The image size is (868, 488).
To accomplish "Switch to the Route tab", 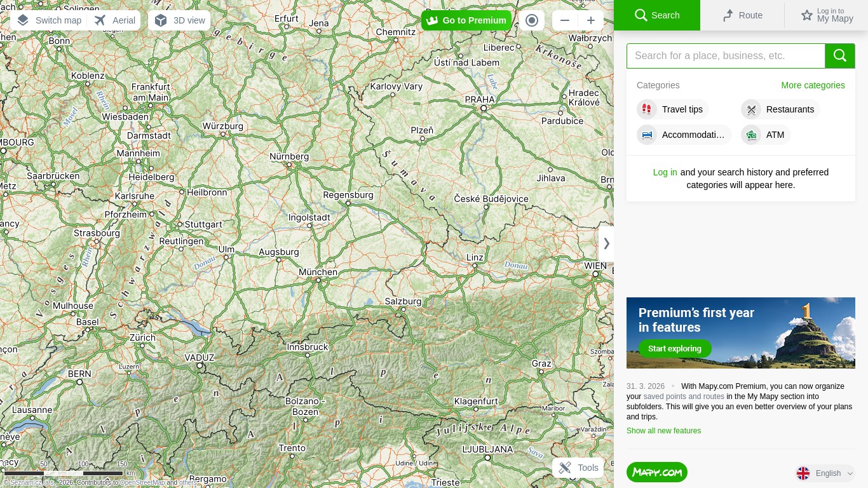I will 742,15.
